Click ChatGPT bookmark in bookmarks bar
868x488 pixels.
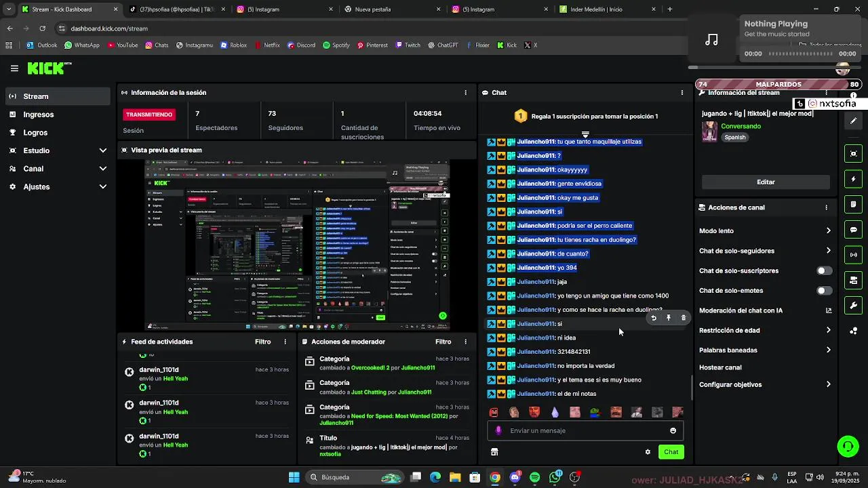(443, 45)
